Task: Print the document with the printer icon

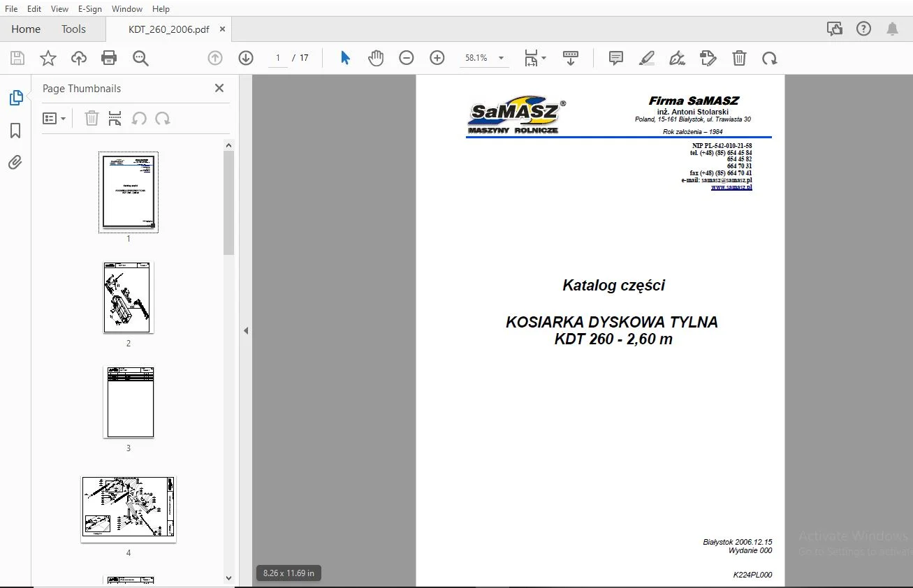Action: pyautogui.click(x=110, y=58)
